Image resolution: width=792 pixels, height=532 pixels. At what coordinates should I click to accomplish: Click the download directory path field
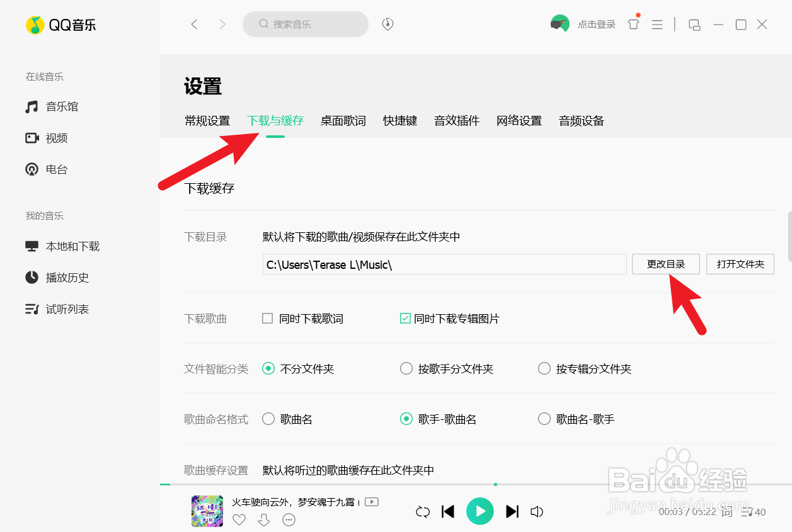coord(444,264)
